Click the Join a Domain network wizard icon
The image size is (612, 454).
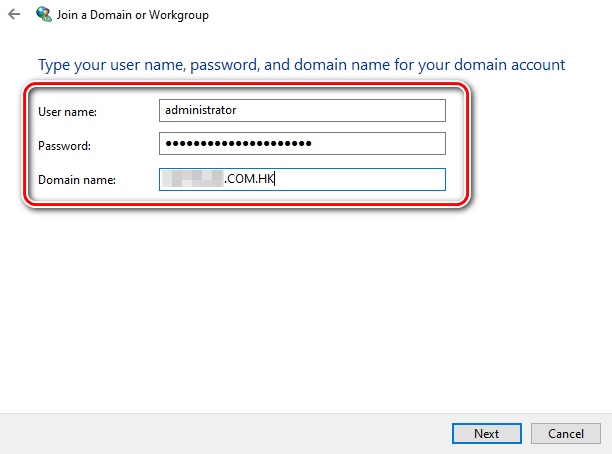pos(44,16)
